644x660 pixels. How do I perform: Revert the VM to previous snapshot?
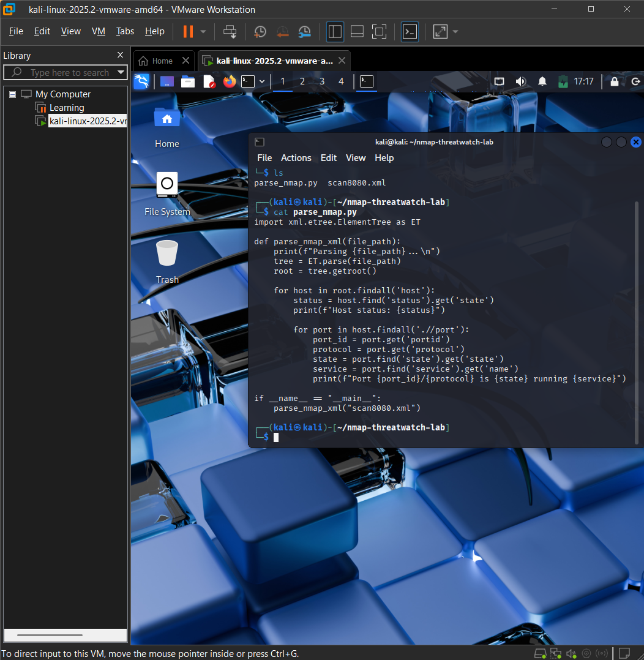coord(282,32)
